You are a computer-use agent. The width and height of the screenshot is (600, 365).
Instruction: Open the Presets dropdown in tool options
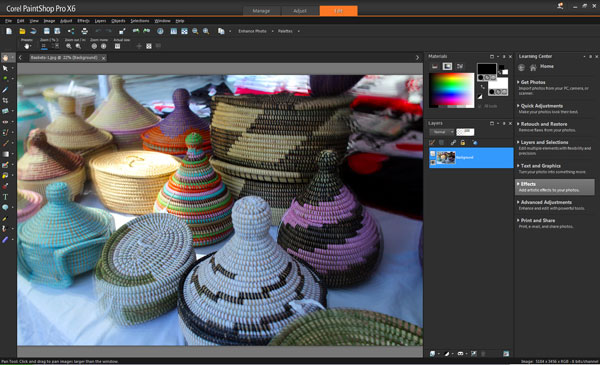pos(27,46)
